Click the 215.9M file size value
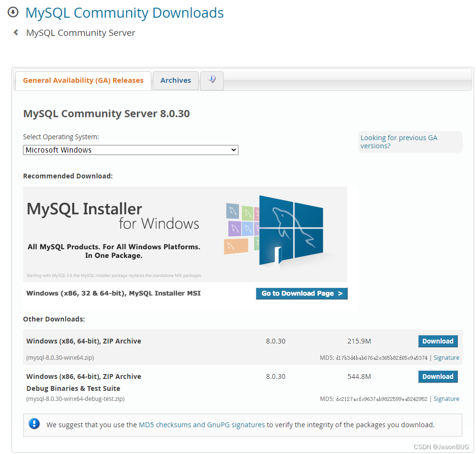This screenshot has height=454, width=476. click(x=359, y=341)
